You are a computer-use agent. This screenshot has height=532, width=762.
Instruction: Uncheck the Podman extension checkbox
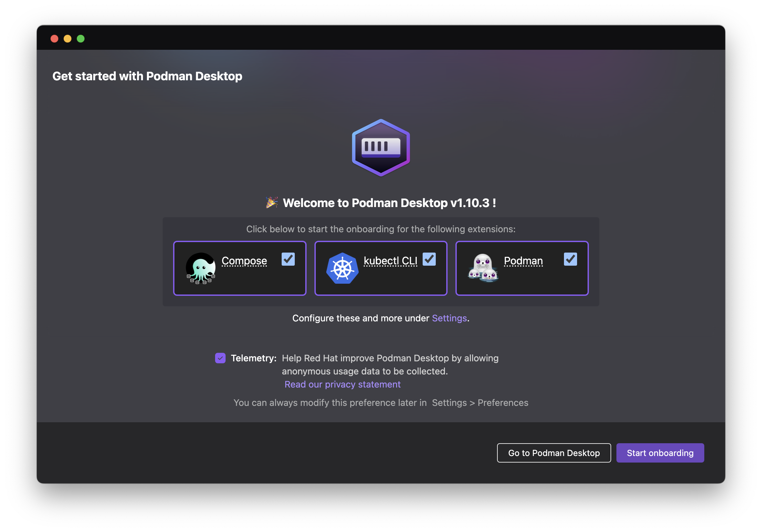coord(570,259)
